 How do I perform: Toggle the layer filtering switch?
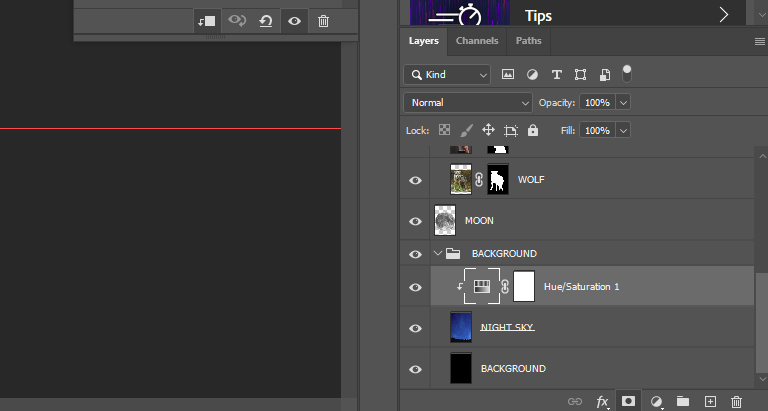pos(627,73)
